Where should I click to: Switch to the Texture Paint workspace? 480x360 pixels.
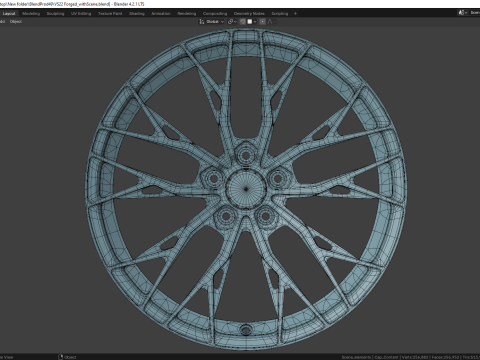click(x=110, y=14)
